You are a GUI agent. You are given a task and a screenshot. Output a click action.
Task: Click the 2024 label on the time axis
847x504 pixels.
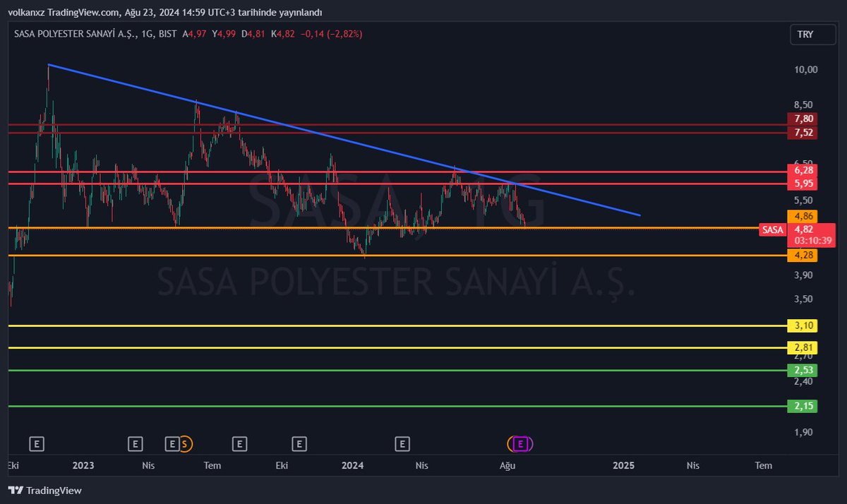click(352, 465)
